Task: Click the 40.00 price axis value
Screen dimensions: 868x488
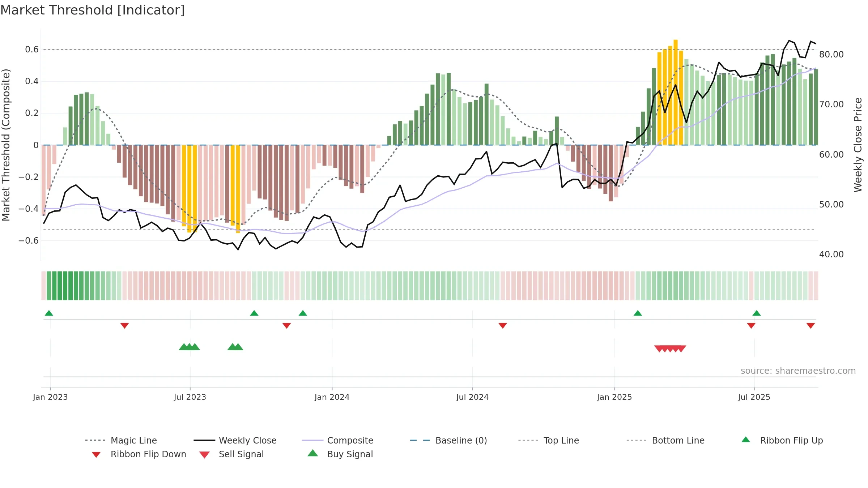Action: (831, 254)
